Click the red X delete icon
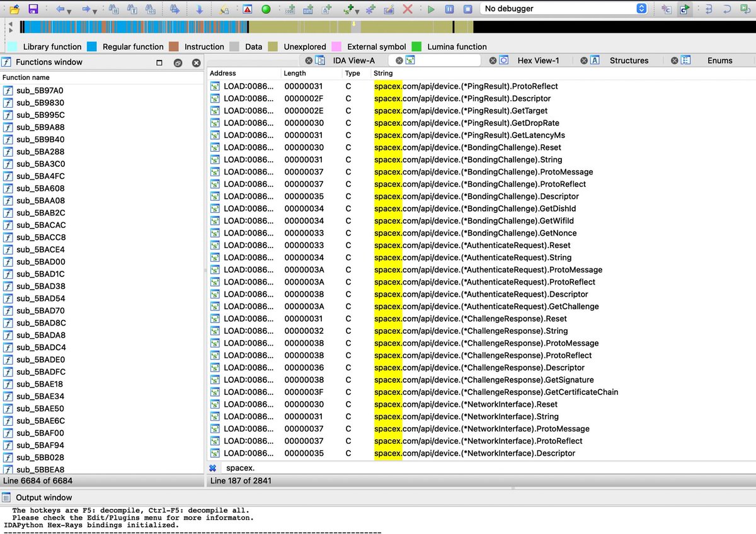756x534 pixels. tap(408, 9)
